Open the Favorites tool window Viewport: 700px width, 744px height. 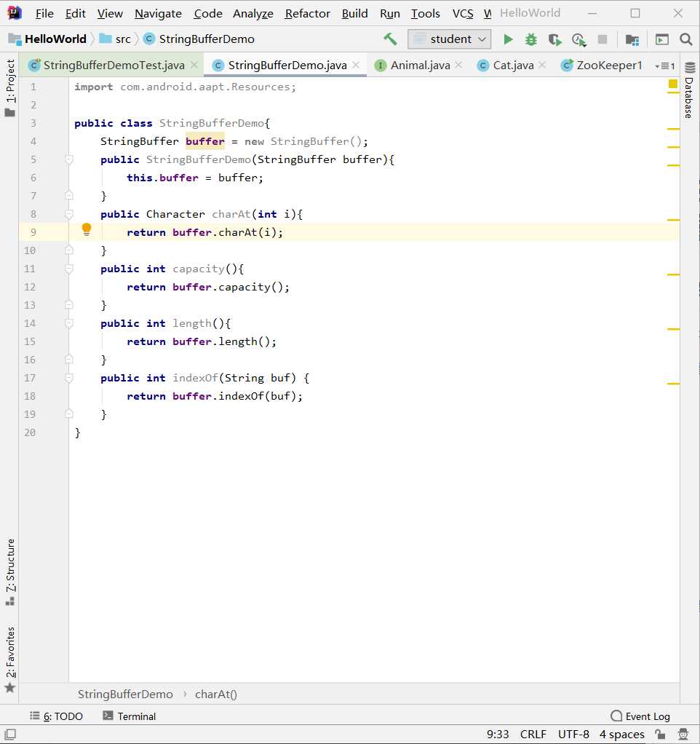pos(10,660)
